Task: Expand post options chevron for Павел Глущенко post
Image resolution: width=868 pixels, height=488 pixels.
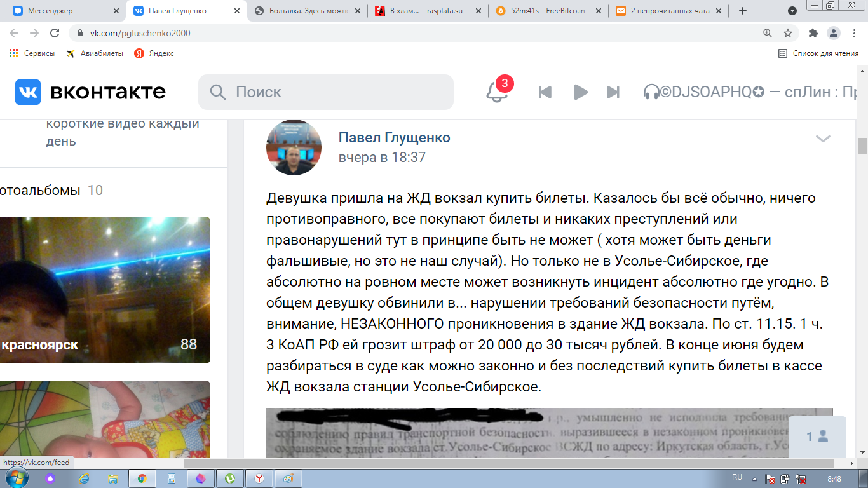Action: (823, 139)
